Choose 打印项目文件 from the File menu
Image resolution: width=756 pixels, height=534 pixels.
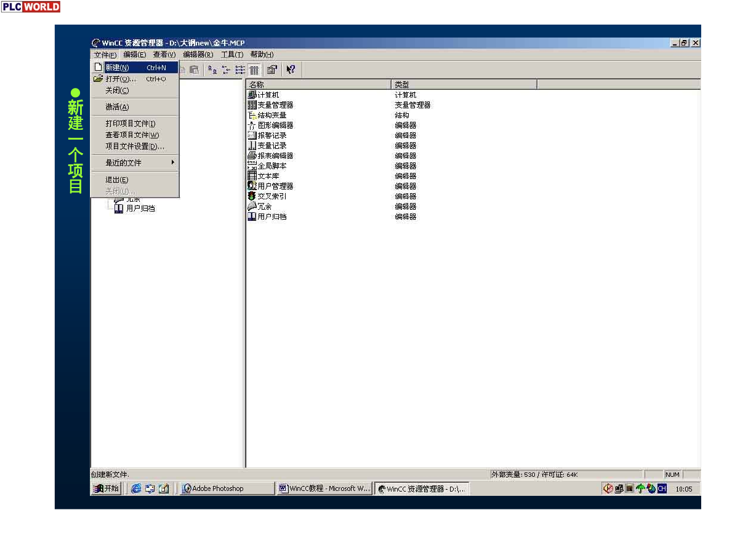135,124
